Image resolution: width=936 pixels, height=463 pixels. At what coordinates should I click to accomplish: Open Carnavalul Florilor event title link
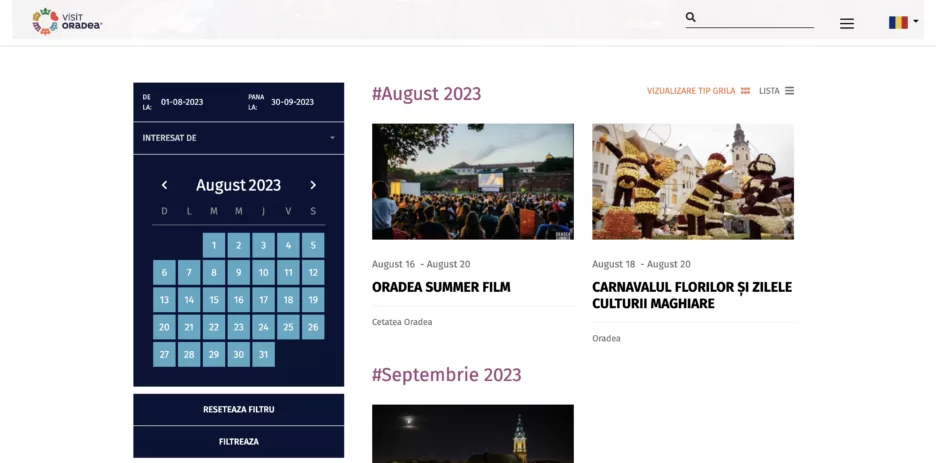point(691,295)
